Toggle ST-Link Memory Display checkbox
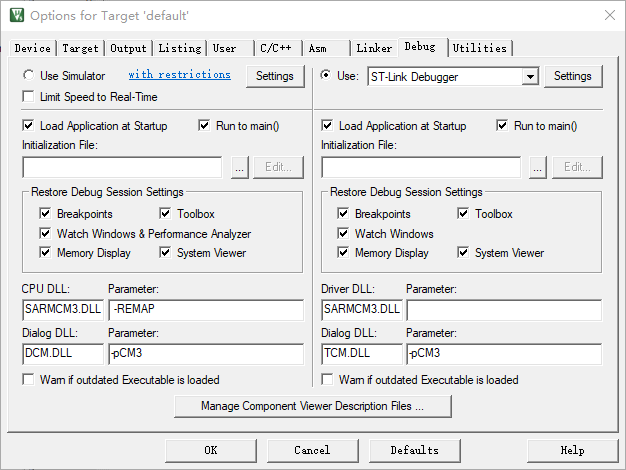The width and height of the screenshot is (626, 470). tap(343, 252)
